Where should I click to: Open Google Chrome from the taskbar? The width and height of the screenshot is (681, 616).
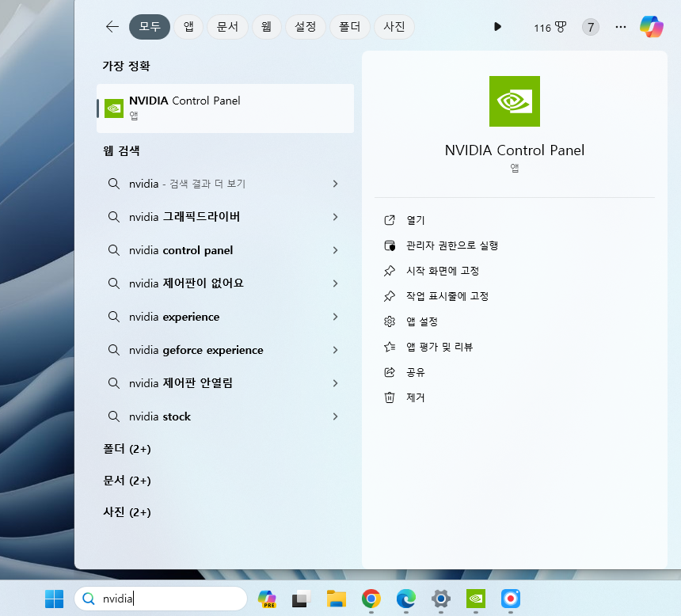(371, 599)
